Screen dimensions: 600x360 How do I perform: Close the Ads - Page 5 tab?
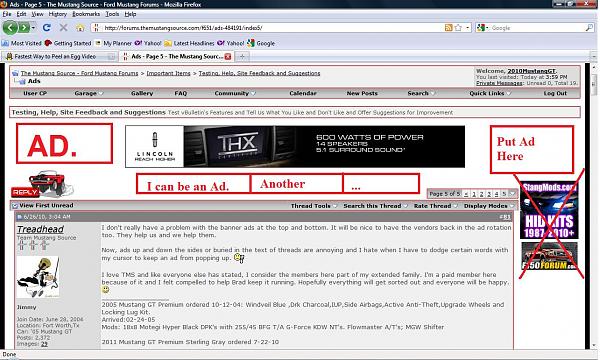point(228,57)
